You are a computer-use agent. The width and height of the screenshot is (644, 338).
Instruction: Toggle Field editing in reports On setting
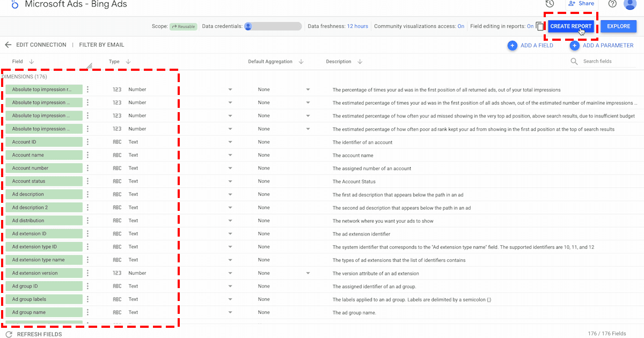point(530,26)
